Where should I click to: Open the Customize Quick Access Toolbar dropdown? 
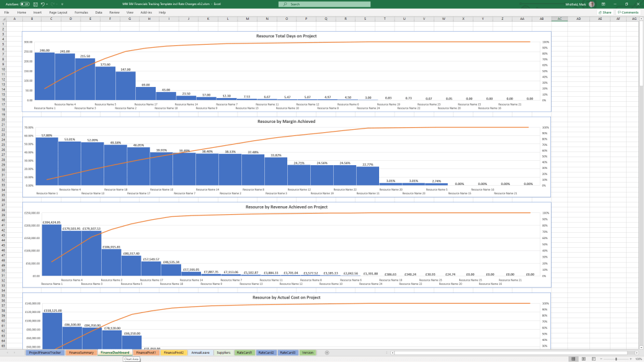[62, 4]
